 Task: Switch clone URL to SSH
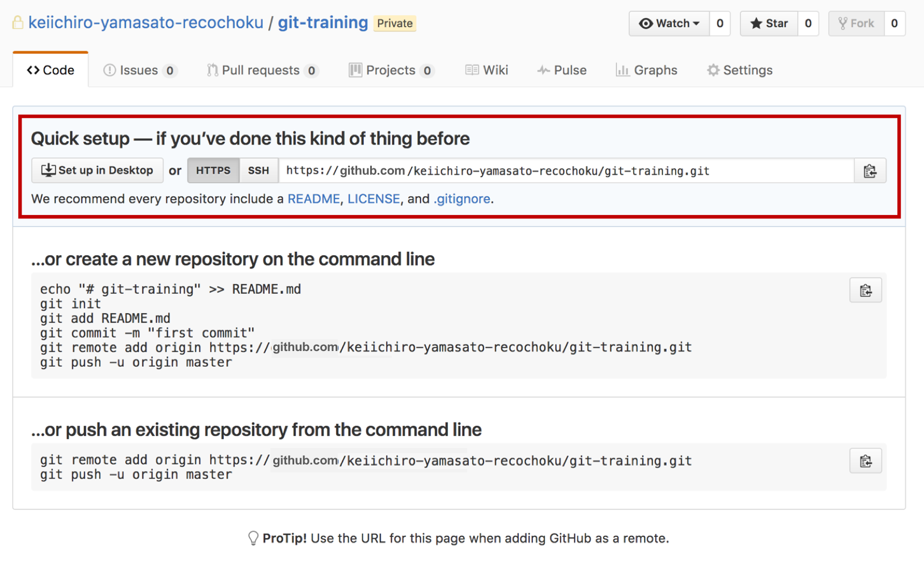click(258, 171)
